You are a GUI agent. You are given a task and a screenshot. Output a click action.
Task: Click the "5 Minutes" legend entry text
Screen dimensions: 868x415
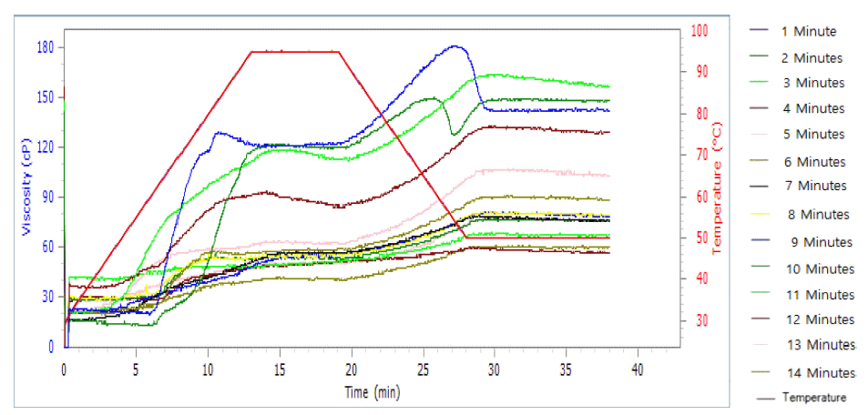(x=812, y=134)
